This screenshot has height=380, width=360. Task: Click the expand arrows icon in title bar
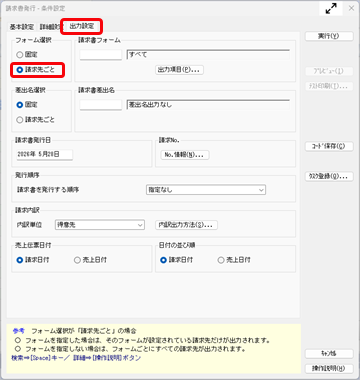[x=331, y=8]
